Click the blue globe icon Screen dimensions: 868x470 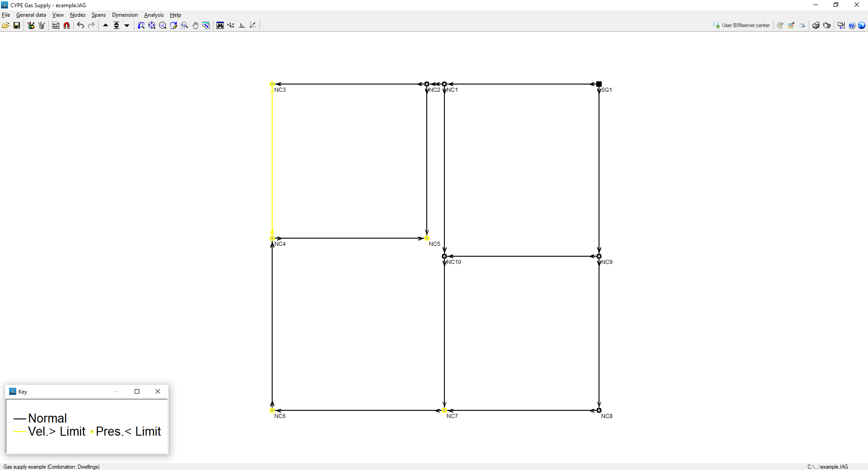pos(862,25)
